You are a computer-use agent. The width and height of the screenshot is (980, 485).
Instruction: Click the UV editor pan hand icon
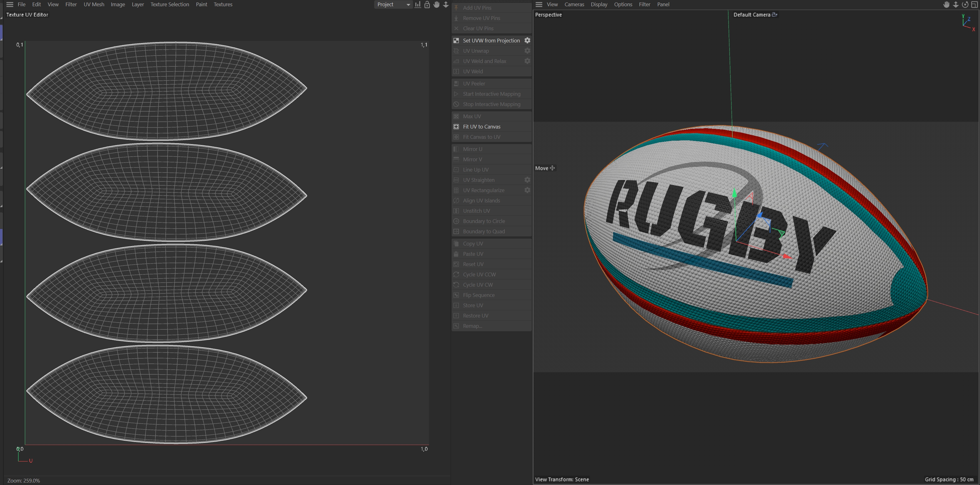click(x=436, y=5)
